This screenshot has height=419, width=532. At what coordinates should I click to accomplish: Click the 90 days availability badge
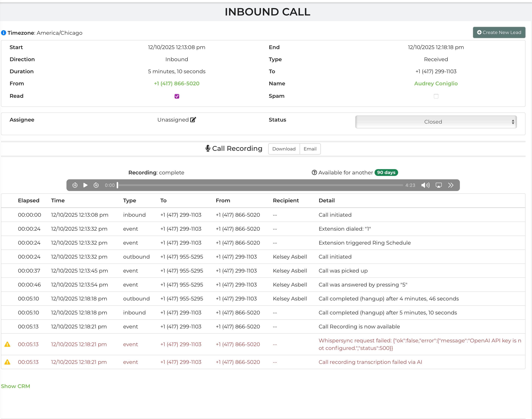pyautogui.click(x=386, y=173)
